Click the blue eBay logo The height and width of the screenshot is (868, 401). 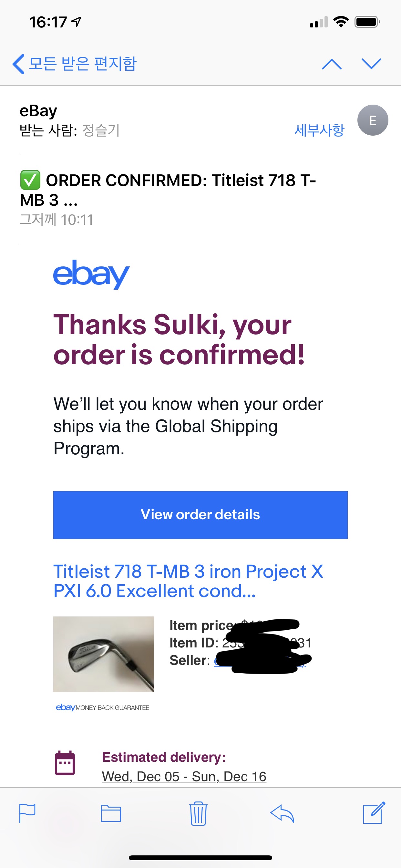point(91,274)
